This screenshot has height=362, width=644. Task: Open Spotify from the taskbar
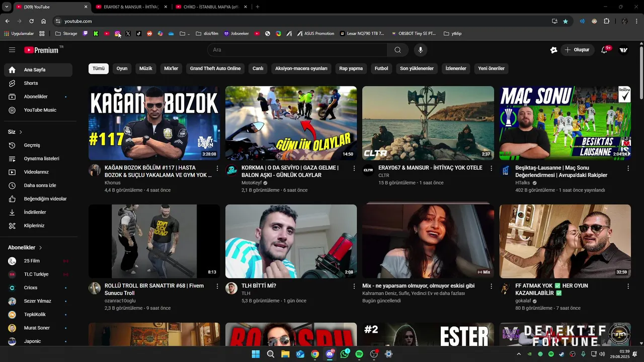[x=359, y=354]
